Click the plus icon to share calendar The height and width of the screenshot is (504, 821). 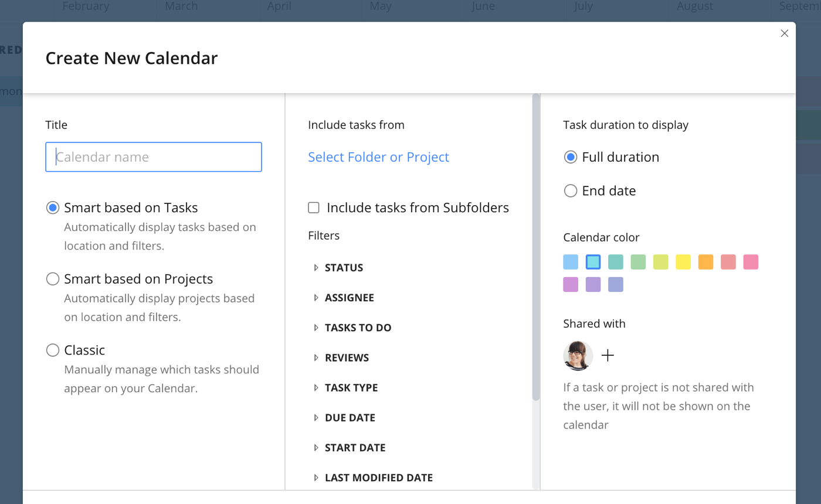[608, 356]
